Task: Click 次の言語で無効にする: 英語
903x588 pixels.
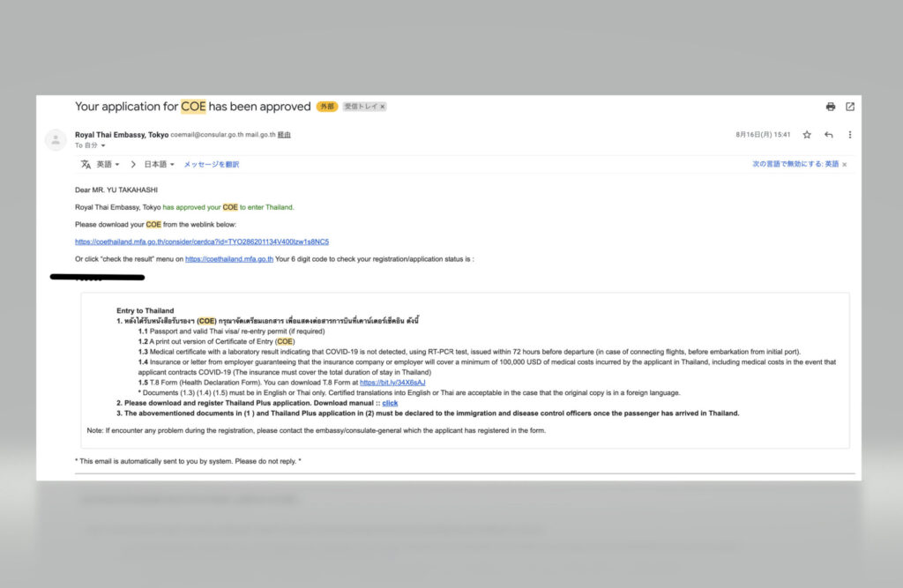Action: 795,164
